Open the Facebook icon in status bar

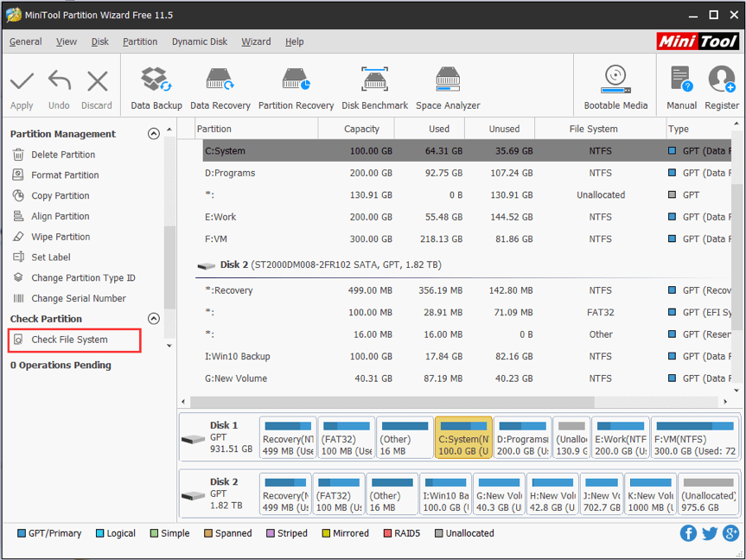click(x=688, y=533)
